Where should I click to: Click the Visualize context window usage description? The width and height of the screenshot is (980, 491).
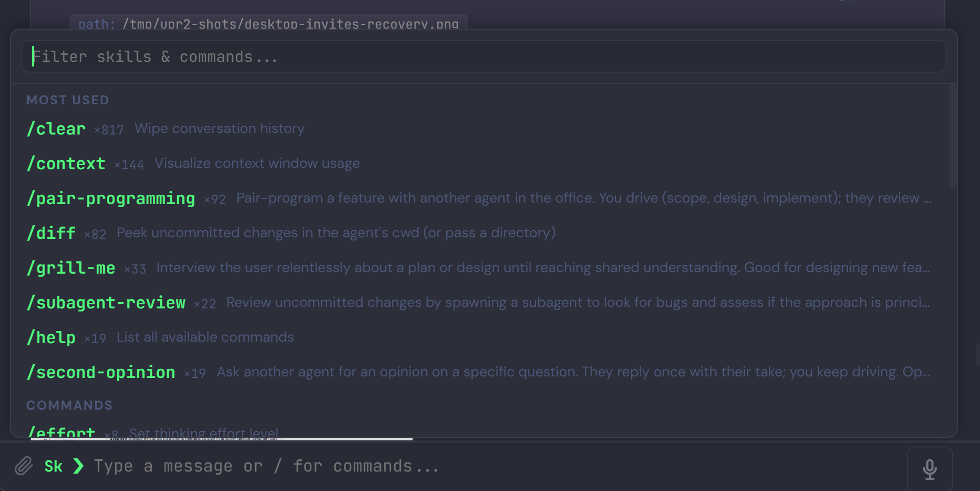(x=257, y=163)
